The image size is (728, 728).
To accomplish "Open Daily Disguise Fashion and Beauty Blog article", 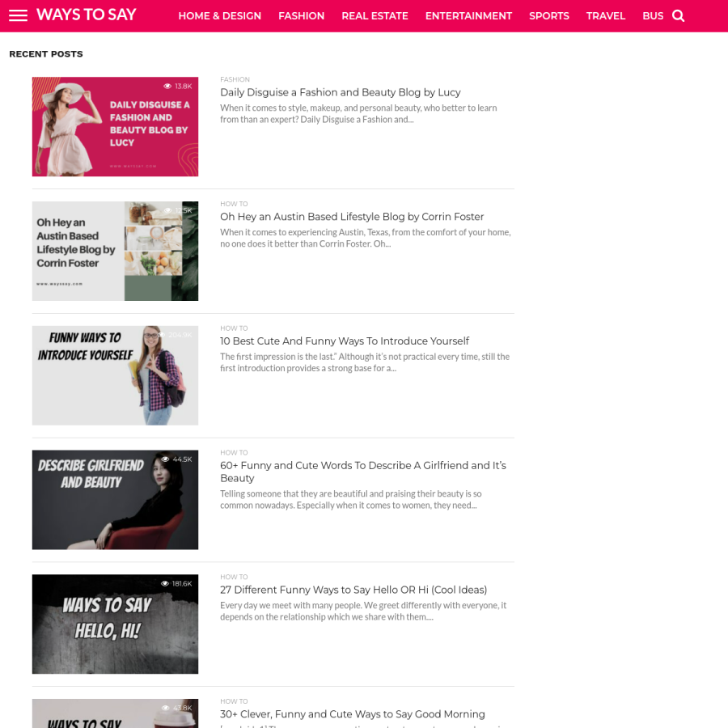I will 341,92.
